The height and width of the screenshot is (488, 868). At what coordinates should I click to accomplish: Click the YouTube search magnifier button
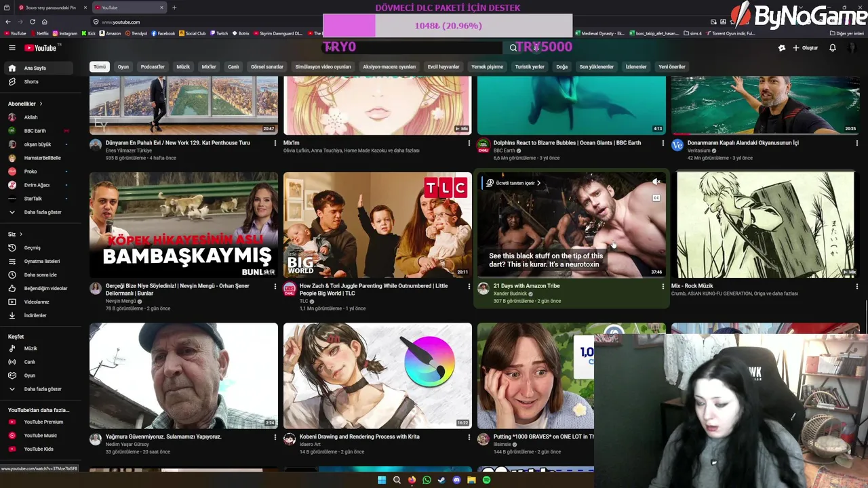point(513,47)
